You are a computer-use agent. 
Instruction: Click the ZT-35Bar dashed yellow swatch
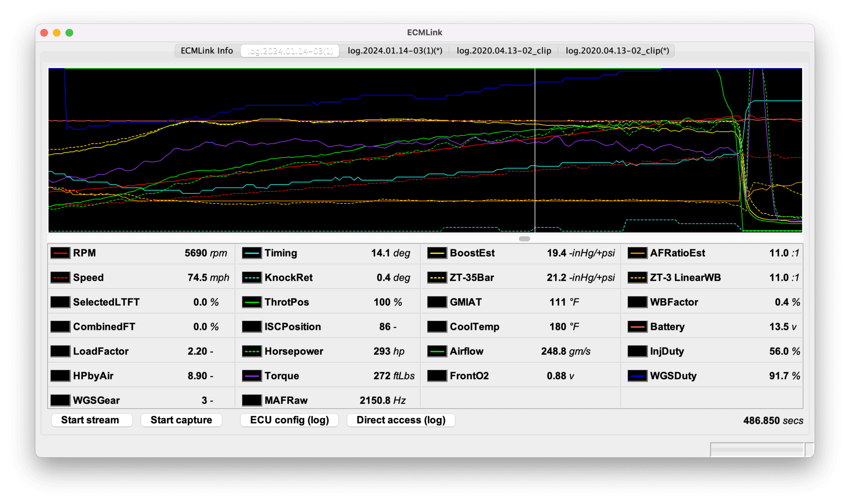click(x=437, y=278)
